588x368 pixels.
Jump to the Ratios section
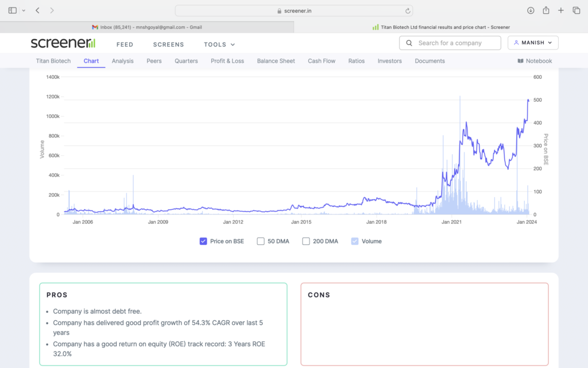pyautogui.click(x=356, y=61)
